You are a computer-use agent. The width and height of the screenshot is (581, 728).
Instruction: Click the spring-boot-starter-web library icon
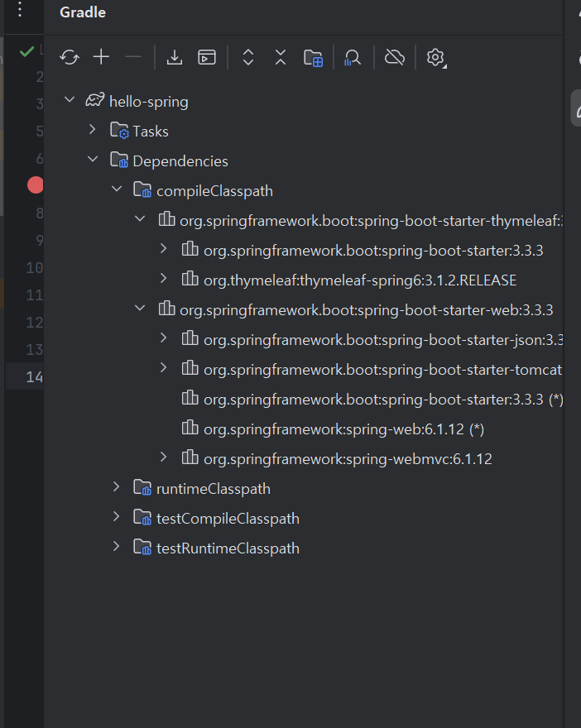[166, 309]
